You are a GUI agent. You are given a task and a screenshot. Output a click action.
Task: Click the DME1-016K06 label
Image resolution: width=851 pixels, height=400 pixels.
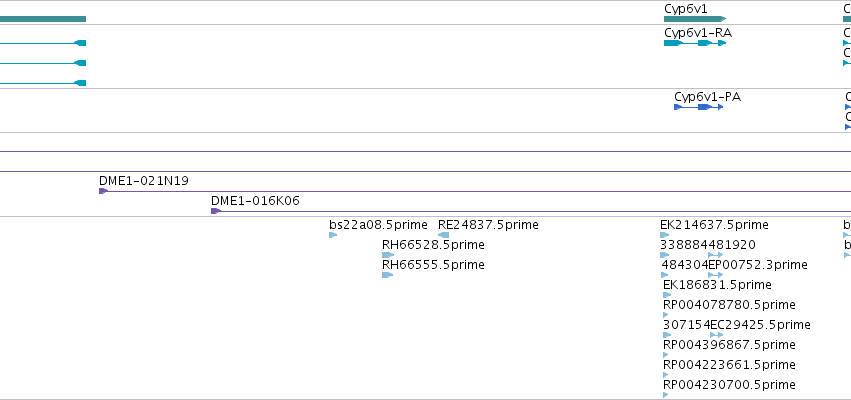pos(255,201)
